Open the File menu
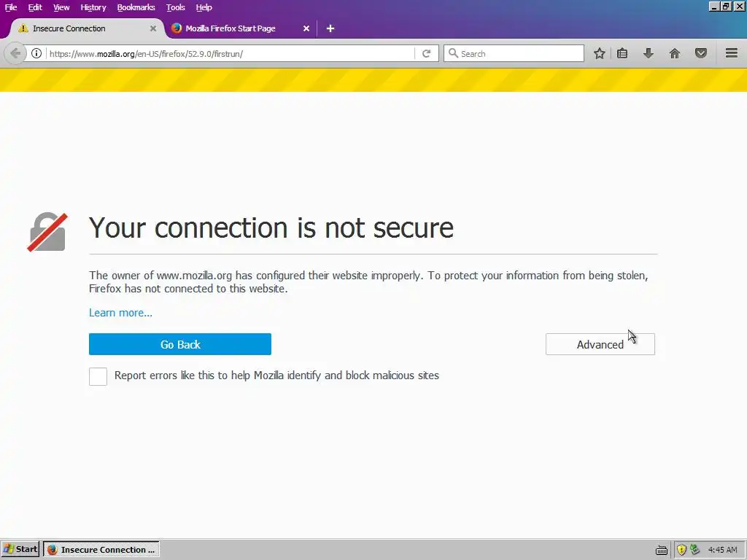 click(x=10, y=7)
